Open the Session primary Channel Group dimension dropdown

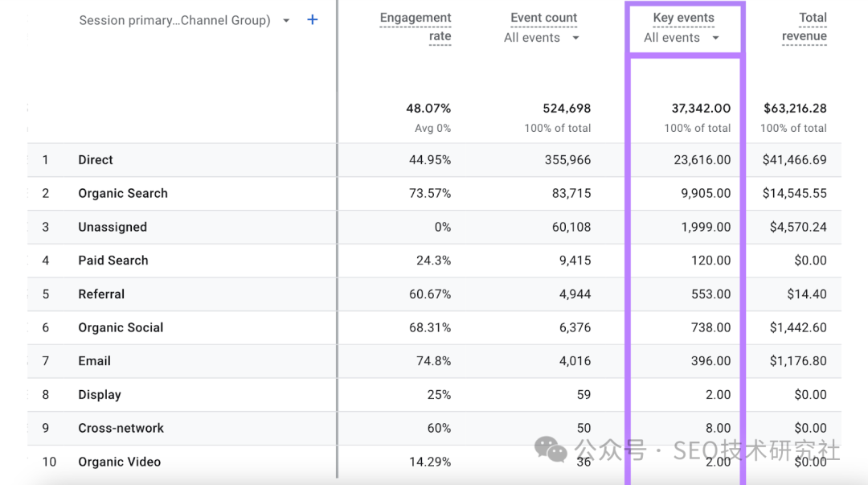[x=184, y=20]
